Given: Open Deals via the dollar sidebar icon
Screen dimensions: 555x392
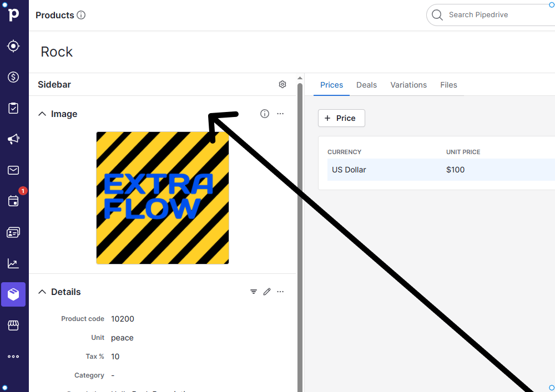Looking at the screenshot, I should [x=14, y=77].
